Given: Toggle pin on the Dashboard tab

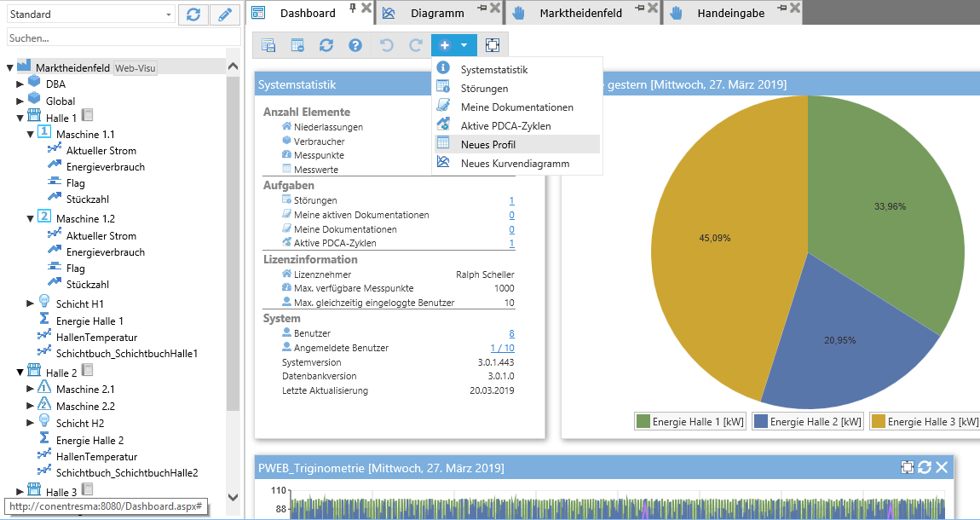Looking at the screenshot, I should [x=354, y=8].
